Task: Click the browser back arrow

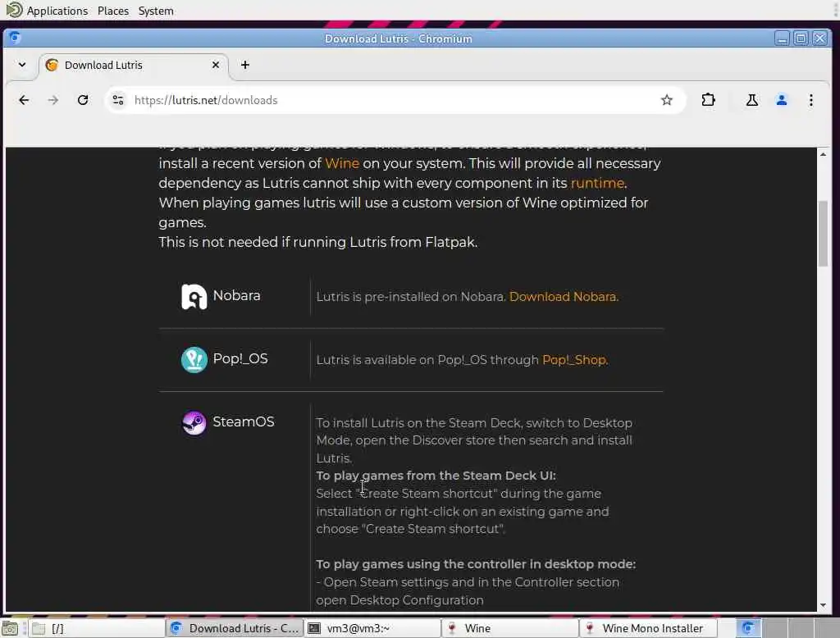Action: pyautogui.click(x=24, y=100)
